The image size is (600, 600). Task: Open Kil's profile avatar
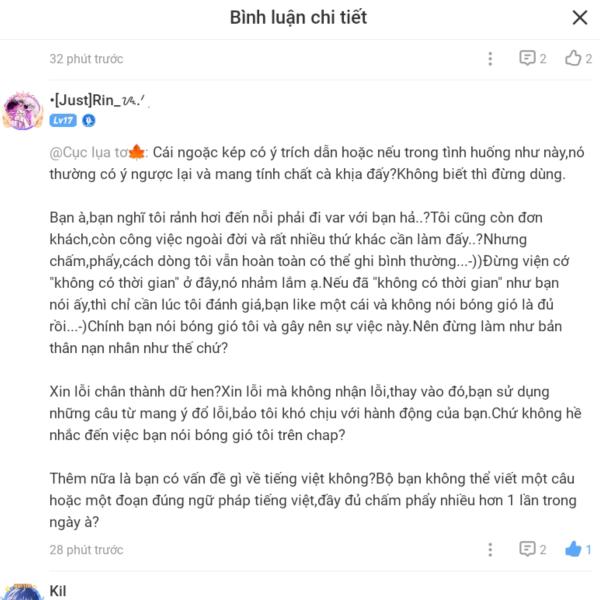click(x=22, y=592)
